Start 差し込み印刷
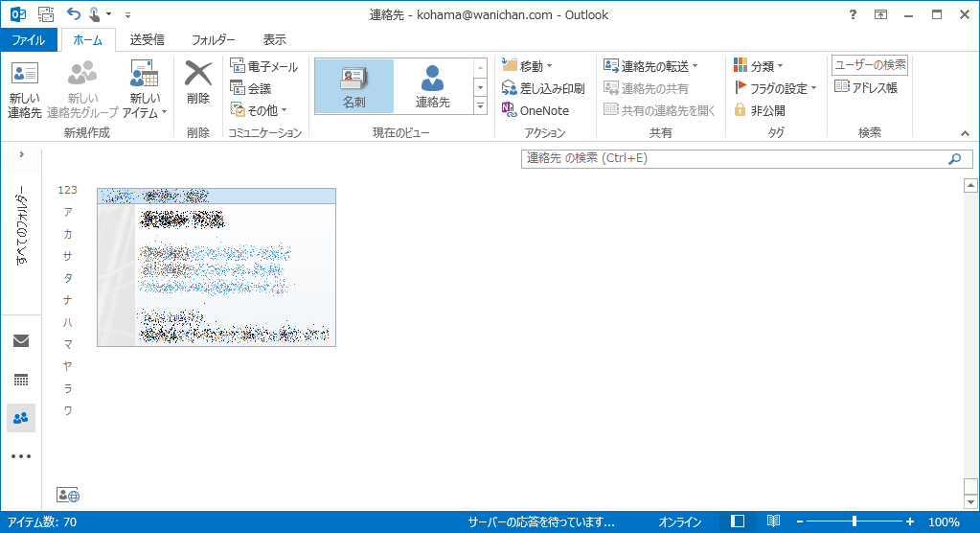This screenshot has width=980, height=533. click(x=543, y=88)
